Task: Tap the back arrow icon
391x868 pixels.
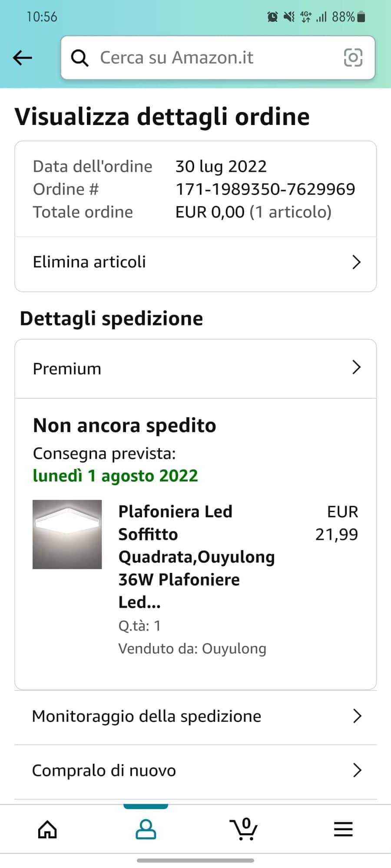Action: click(23, 57)
